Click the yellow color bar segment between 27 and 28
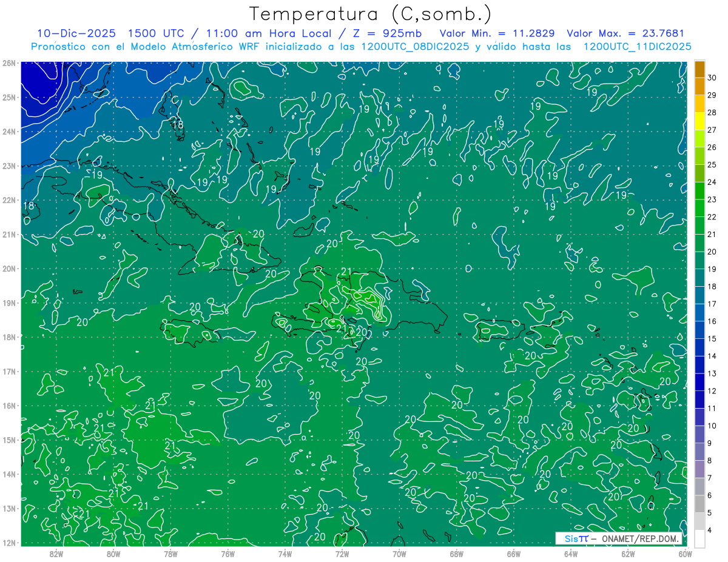Screen dimensions: 728x562 coord(699,121)
